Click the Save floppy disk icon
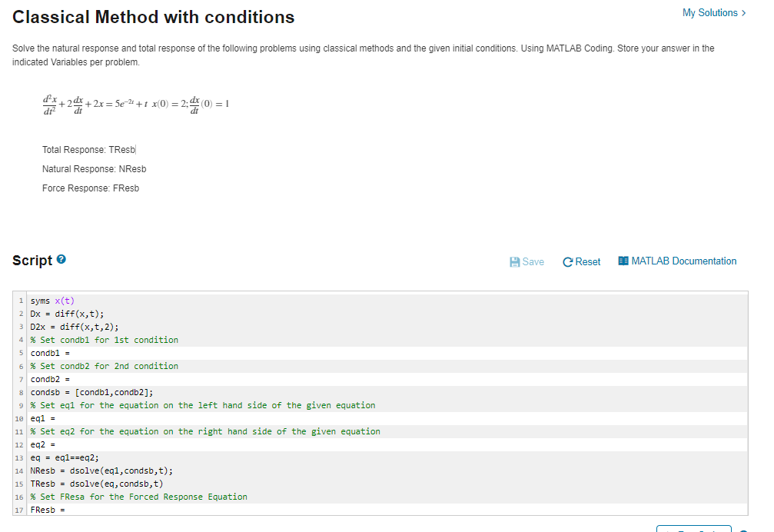Viewport: 774px width, 532px height. pyautogui.click(x=514, y=262)
